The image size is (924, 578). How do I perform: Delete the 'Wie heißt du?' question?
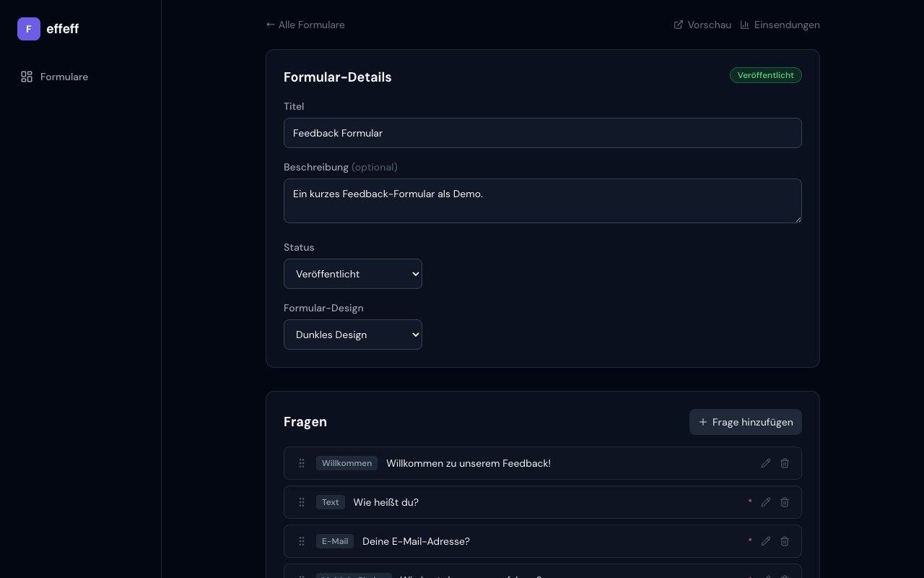[785, 502]
